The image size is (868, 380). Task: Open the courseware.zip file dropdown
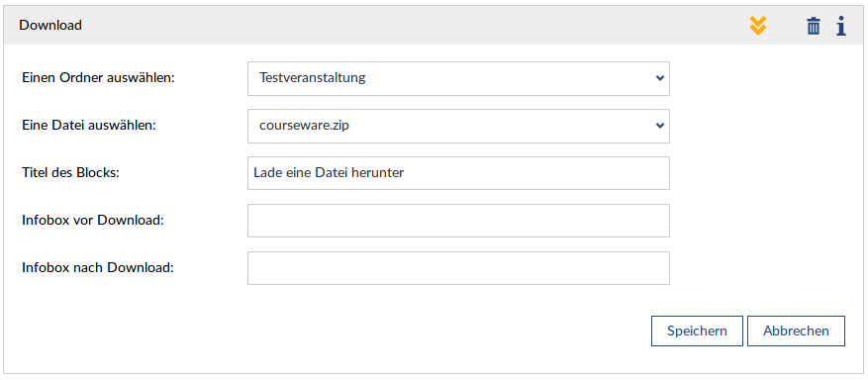[458, 126]
